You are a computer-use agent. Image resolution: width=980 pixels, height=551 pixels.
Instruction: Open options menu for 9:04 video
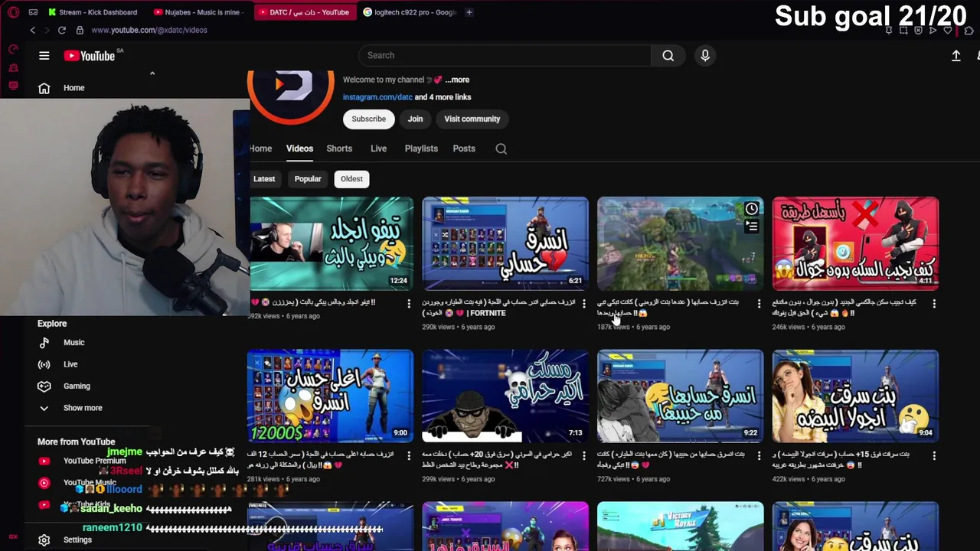pyautogui.click(x=934, y=455)
